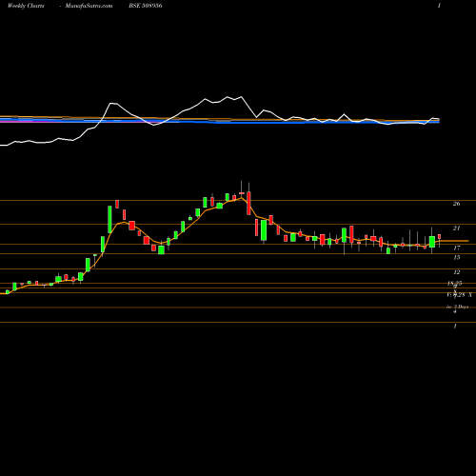Click the 17 price axis label
The width and height of the screenshot is (476, 476).
pyautogui.click(x=456, y=248)
